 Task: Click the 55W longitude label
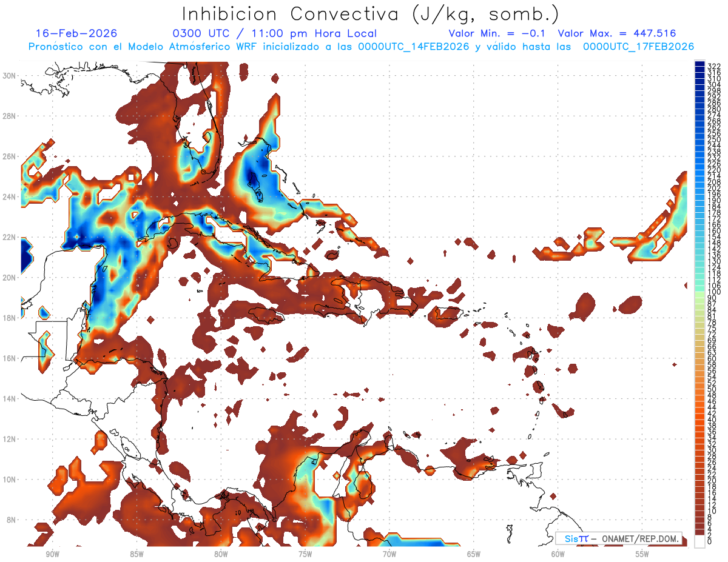642,554
